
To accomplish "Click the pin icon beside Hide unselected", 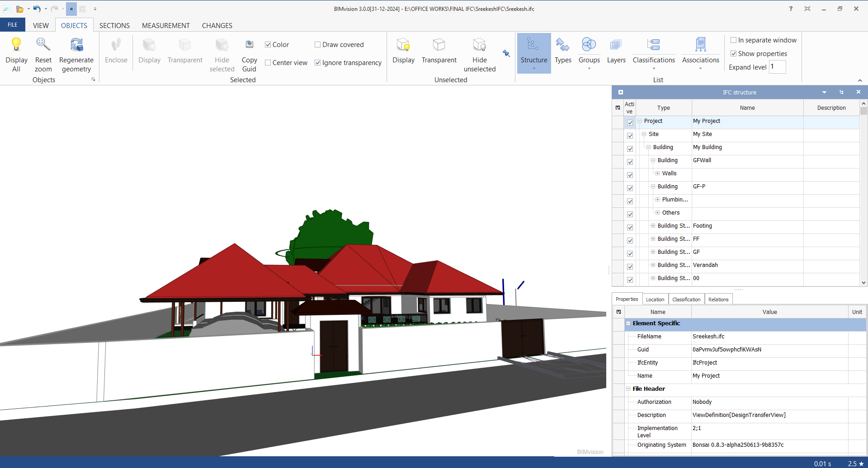I will (x=506, y=53).
